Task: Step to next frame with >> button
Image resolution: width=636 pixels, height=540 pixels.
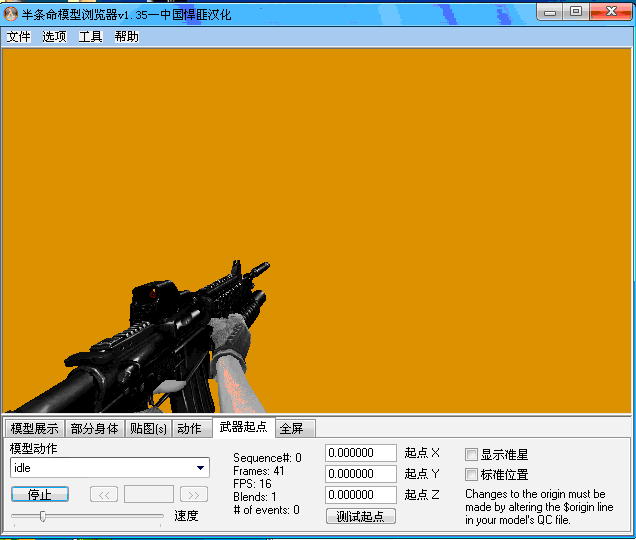Action: click(194, 494)
